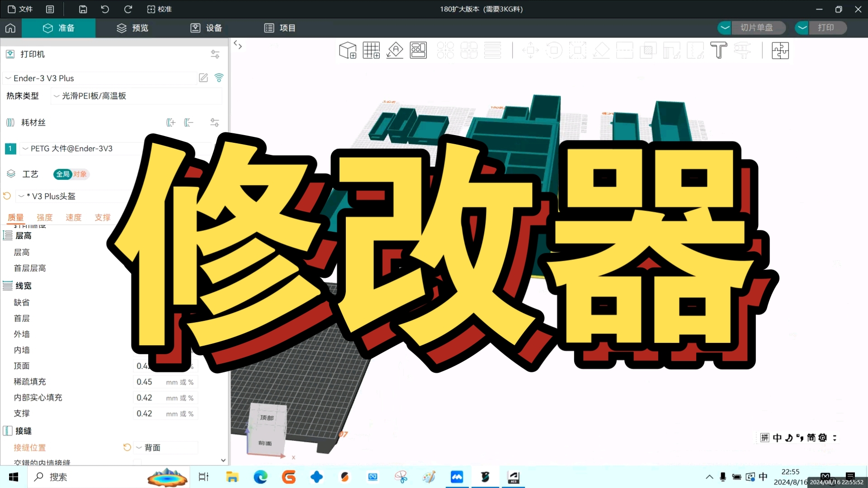Click the Arrange all objects icon
The image size is (868, 488).
418,50
